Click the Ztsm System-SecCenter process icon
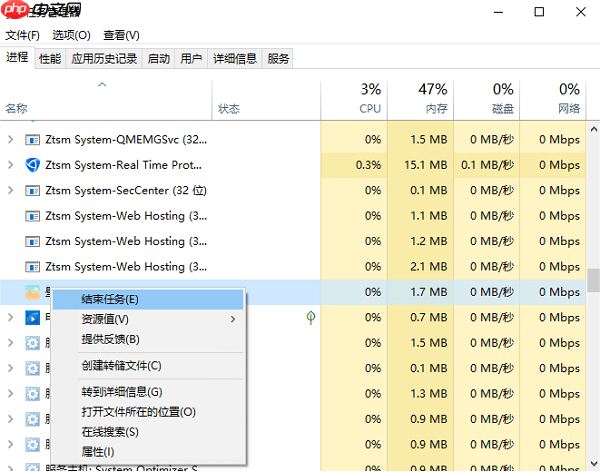The height and width of the screenshot is (472, 600). click(x=33, y=191)
